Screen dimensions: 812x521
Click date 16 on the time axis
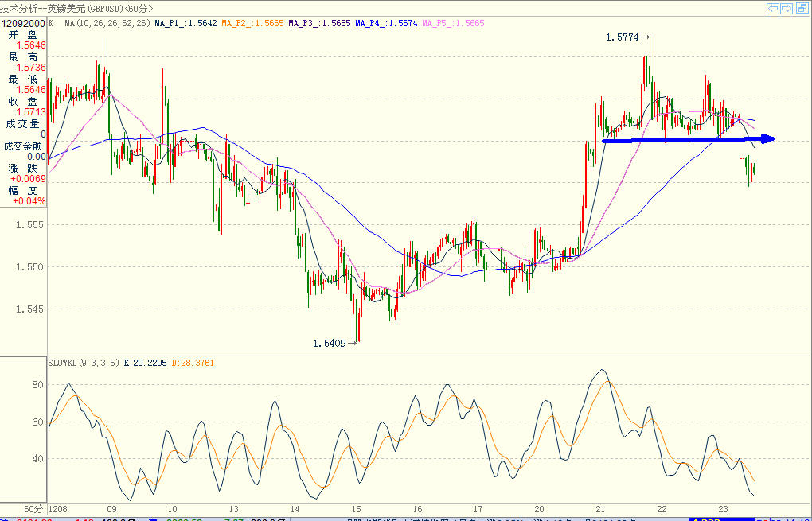(x=417, y=508)
